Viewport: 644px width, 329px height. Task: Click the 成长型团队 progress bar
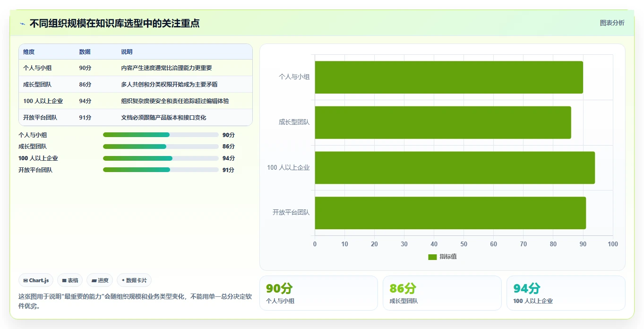tap(161, 147)
